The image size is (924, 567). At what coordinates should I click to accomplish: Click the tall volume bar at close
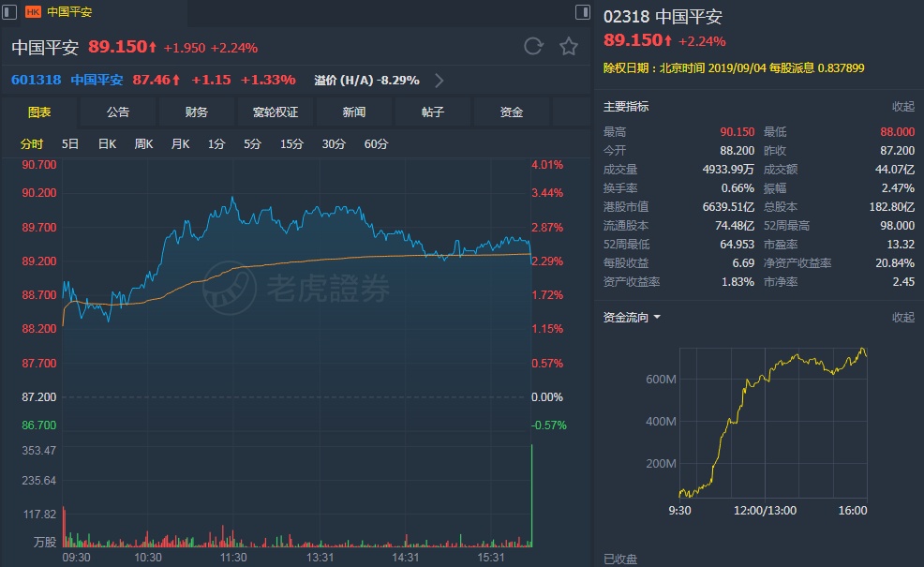pyautogui.click(x=531, y=497)
